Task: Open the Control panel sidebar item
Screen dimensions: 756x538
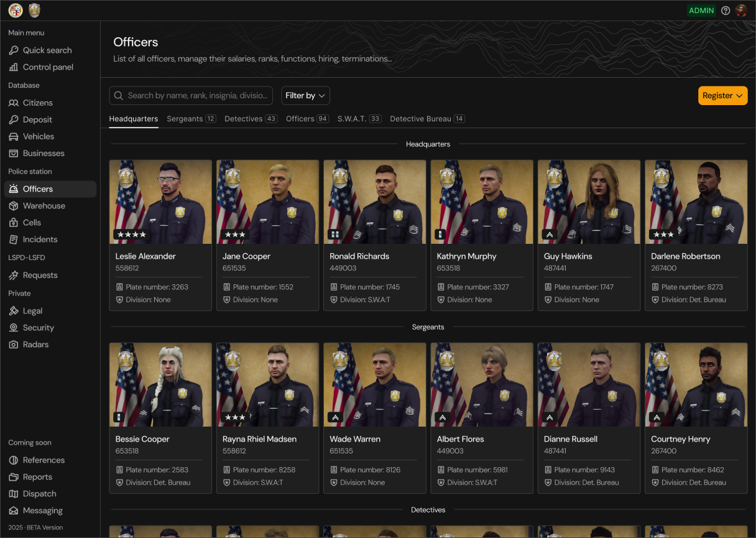Action: [50, 67]
